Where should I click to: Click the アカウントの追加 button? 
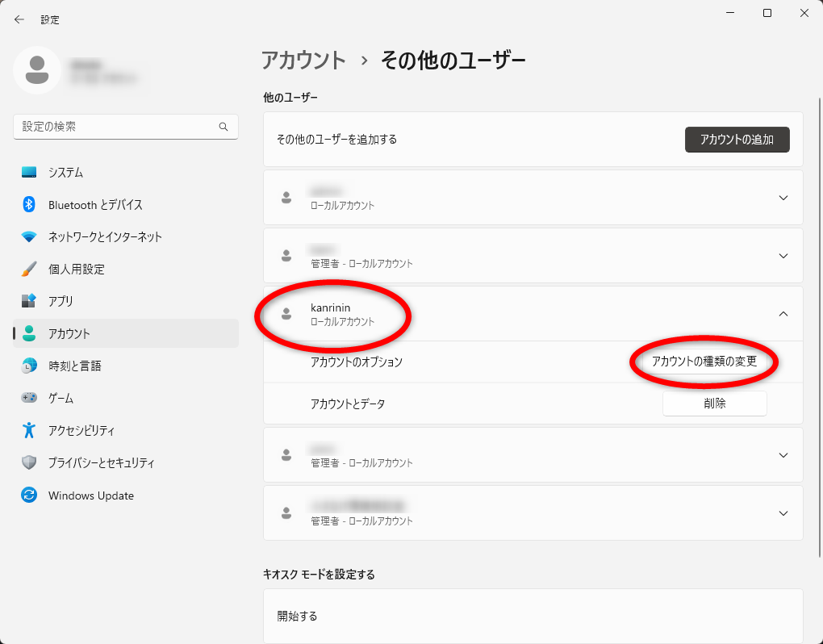point(737,140)
